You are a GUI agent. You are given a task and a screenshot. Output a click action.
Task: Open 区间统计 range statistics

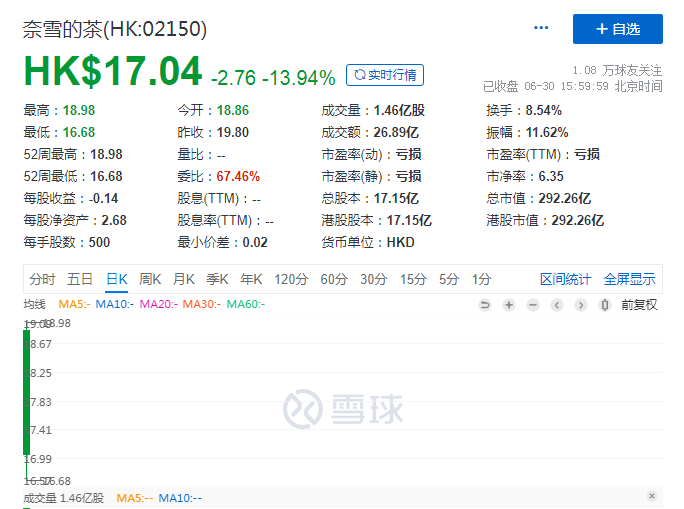[565, 279]
